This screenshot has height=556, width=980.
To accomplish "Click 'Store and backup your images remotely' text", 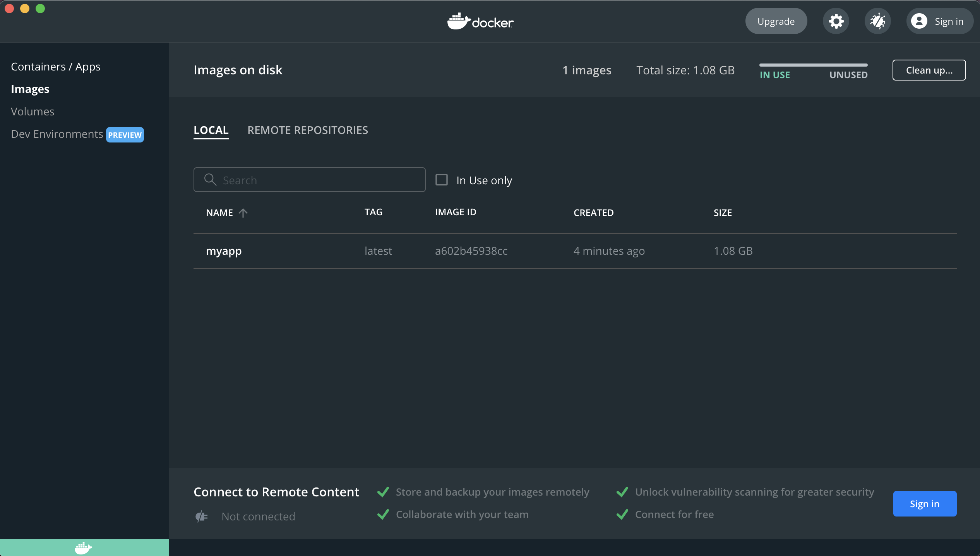I will pyautogui.click(x=492, y=492).
